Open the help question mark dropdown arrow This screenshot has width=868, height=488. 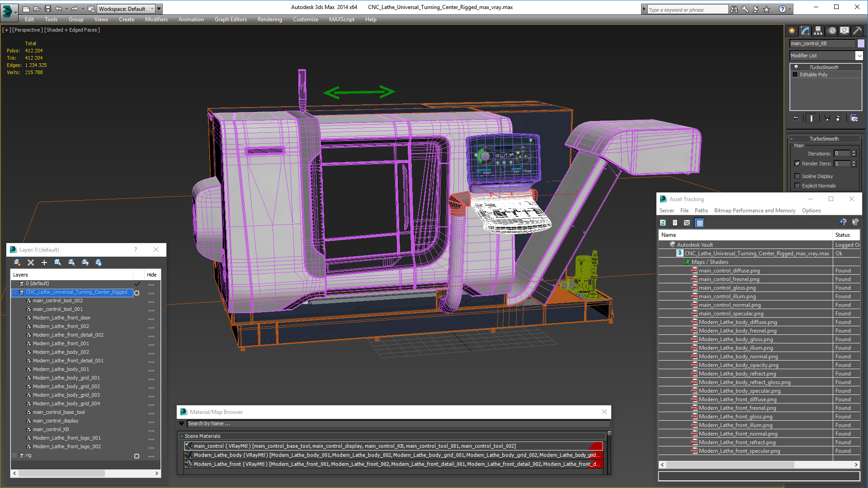(790, 9)
